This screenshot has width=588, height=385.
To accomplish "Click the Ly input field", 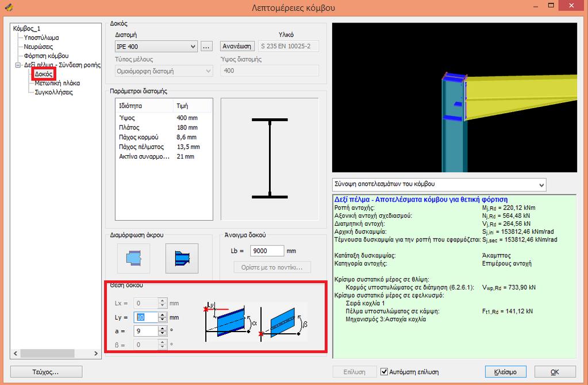I will tap(146, 318).
